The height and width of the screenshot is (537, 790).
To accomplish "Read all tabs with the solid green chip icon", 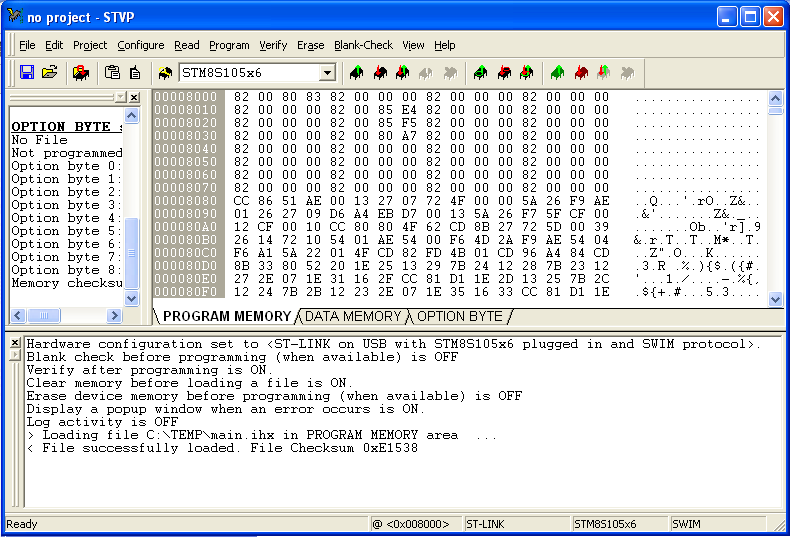I will pos(557,73).
